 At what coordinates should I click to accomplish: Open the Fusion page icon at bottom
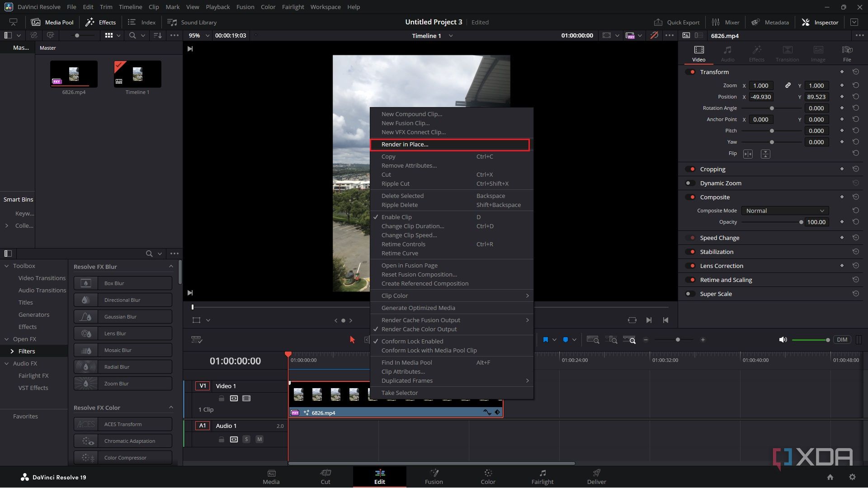pos(434,476)
